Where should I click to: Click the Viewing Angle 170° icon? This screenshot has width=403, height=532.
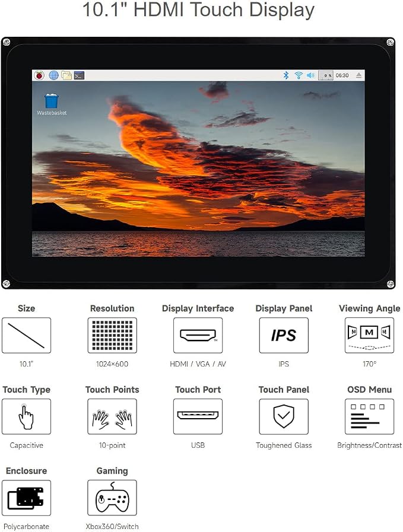click(x=369, y=335)
